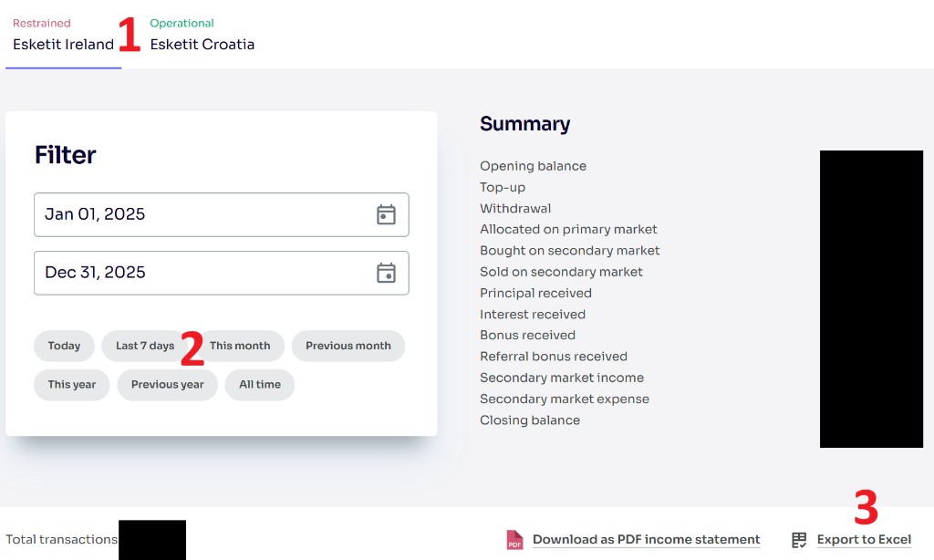Click the PDF file icon
The image size is (934, 560).
pos(515,540)
